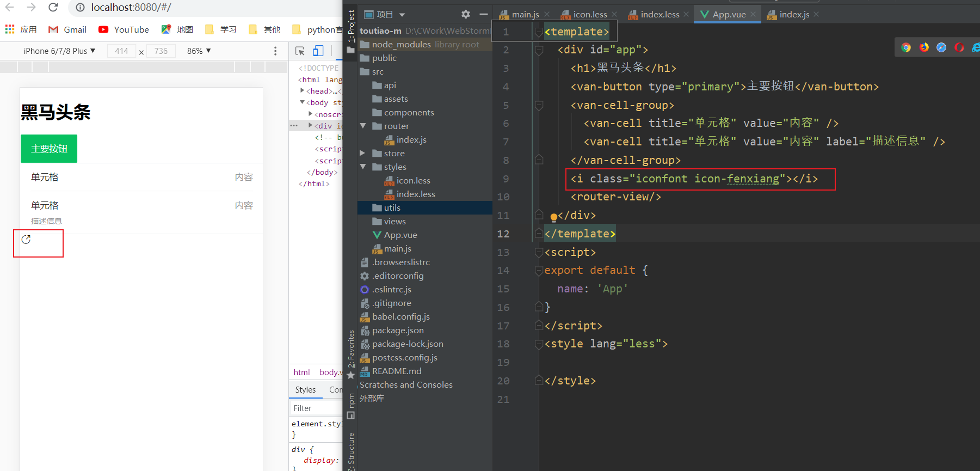980x471 pixels.
Task: Open the npm side tool tab
Action: coord(351,406)
